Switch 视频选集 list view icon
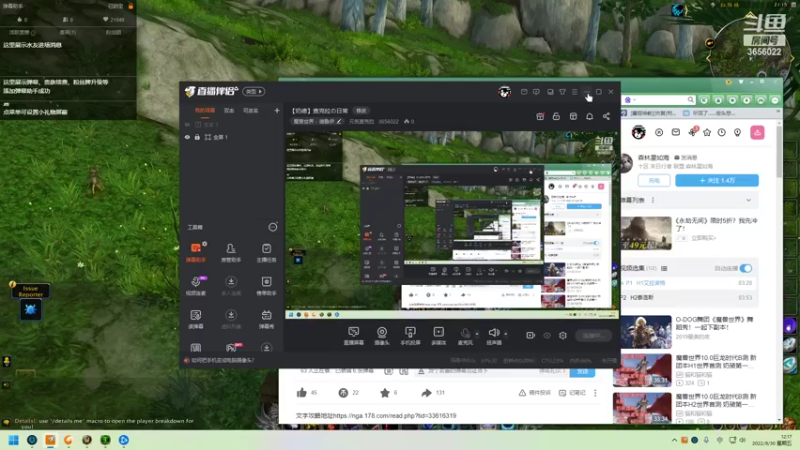This screenshot has height=450, width=800. click(664, 268)
